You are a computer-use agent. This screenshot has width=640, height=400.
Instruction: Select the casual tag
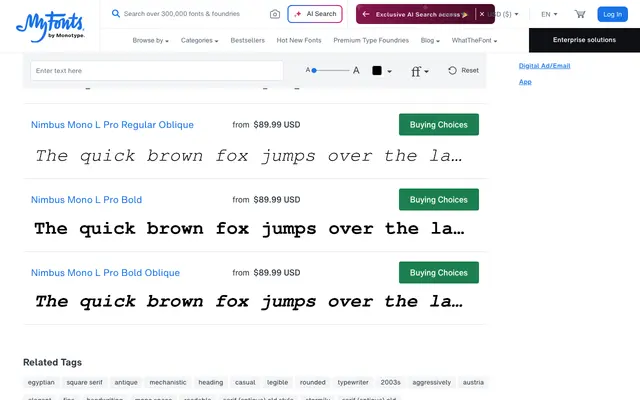245,382
